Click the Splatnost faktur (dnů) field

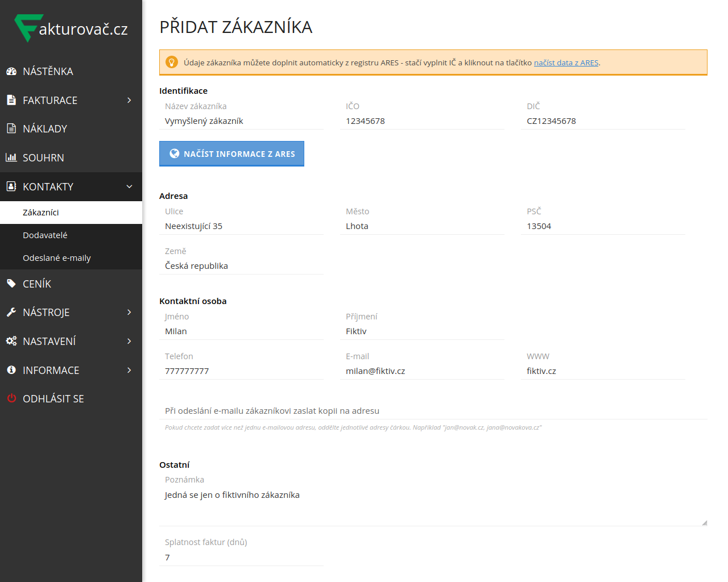coord(241,558)
